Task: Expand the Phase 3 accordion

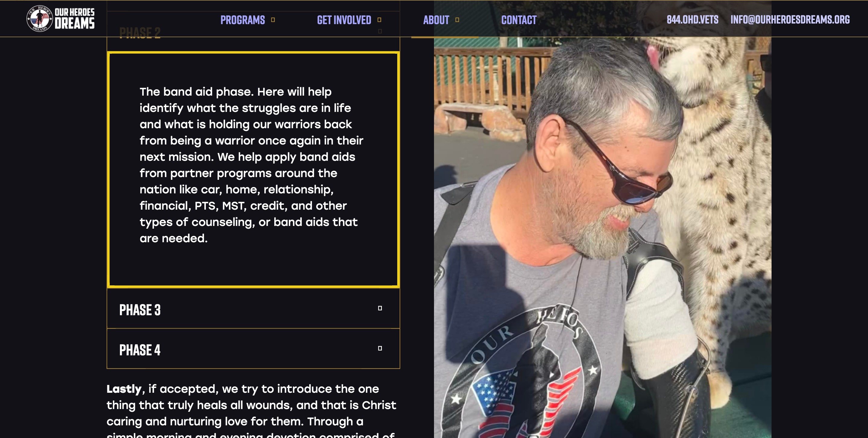Action: click(253, 309)
